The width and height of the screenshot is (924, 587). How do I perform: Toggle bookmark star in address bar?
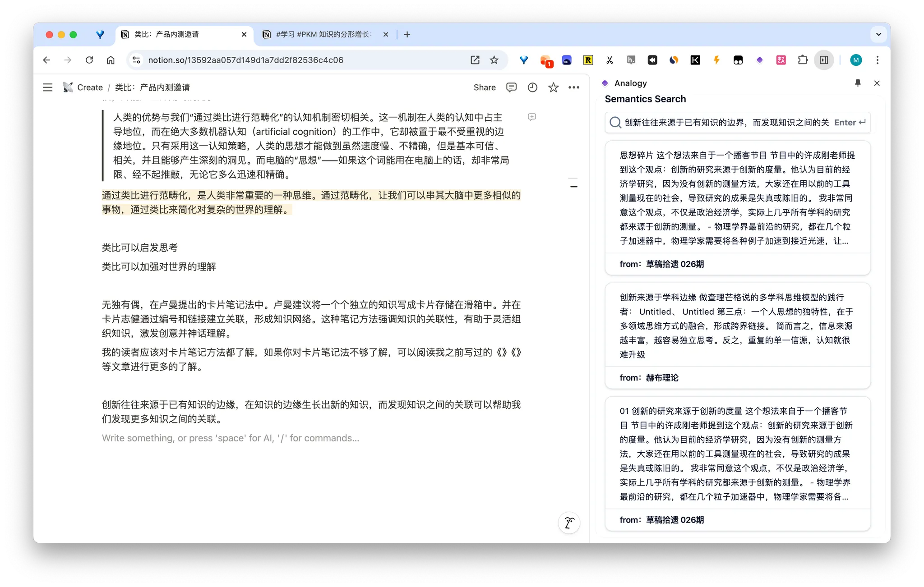coord(494,60)
